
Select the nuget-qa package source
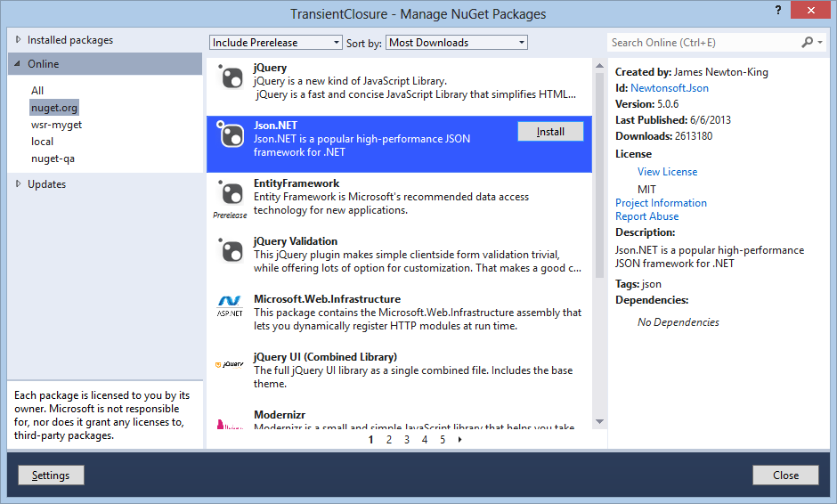coord(51,159)
